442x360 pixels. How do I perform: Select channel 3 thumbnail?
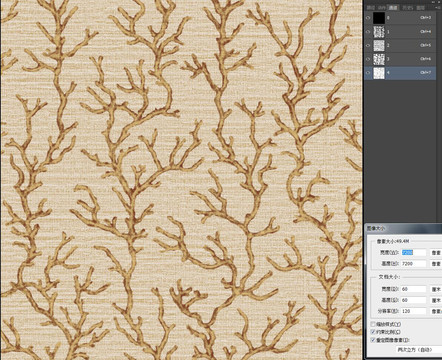point(379,59)
